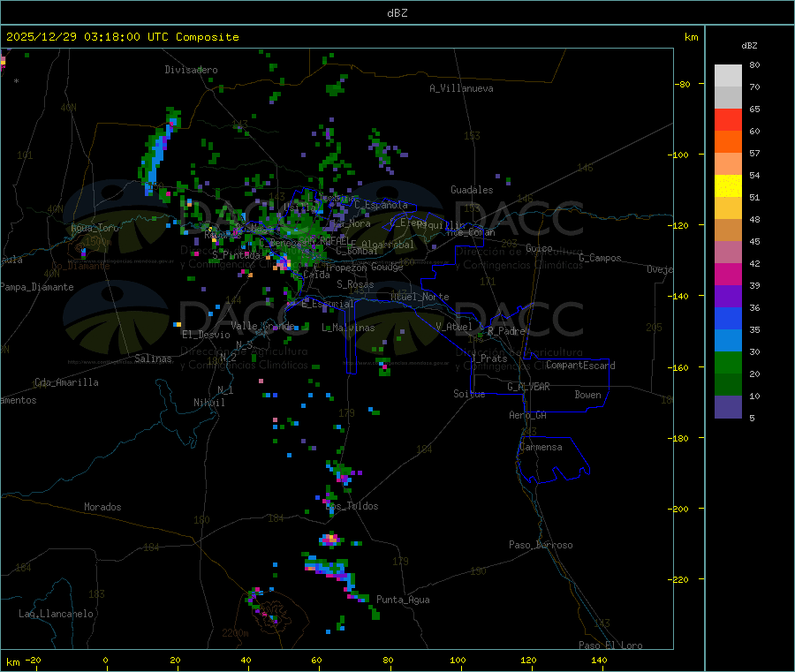Click the S_Rosas label
This screenshot has width=795, height=672.
pos(355,284)
